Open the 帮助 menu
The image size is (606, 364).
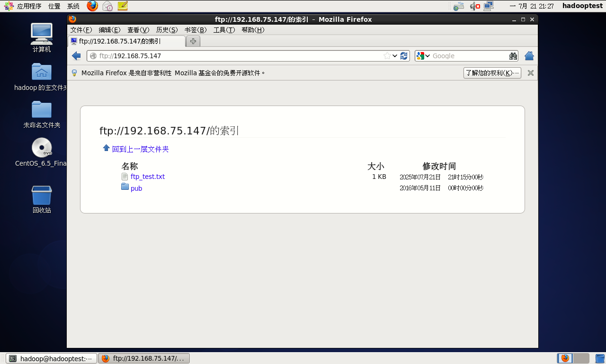pyautogui.click(x=253, y=30)
